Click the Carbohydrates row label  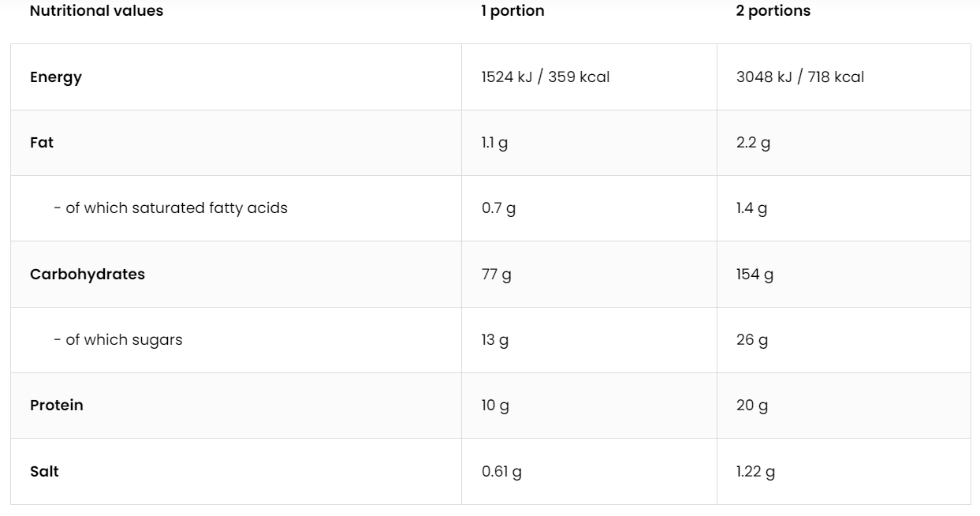click(88, 275)
